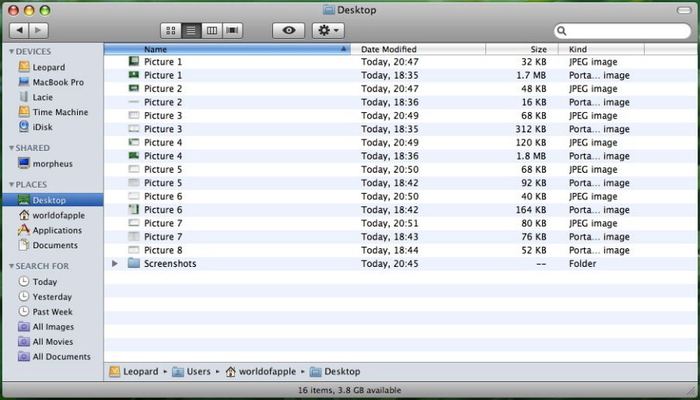Click in the search field

coord(622,31)
